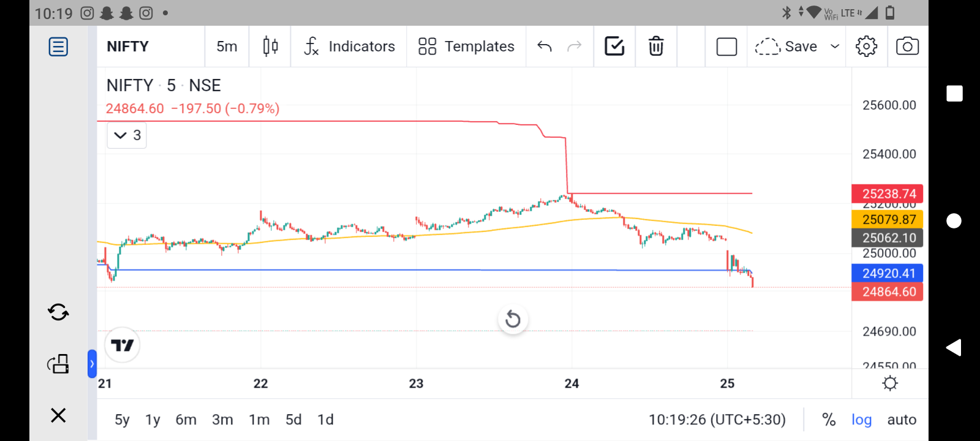
Task: Open the Templates menu
Action: pyautogui.click(x=467, y=47)
